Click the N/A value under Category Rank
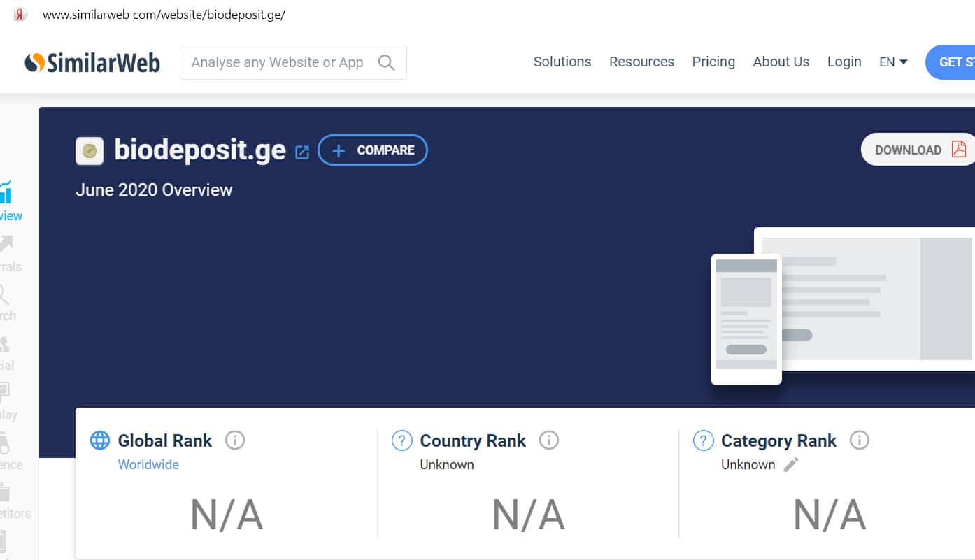This screenshot has height=560, width=975. click(830, 515)
